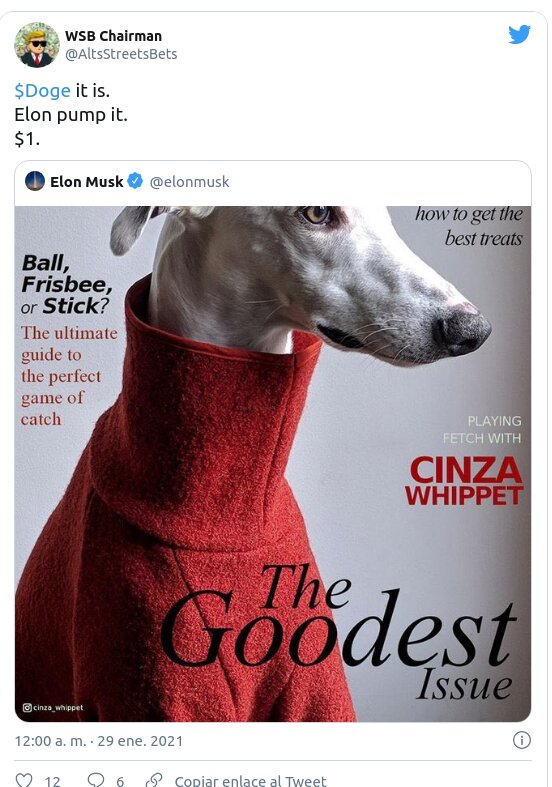
Task: Open the $Doge cashtag link
Action: [x=42, y=91]
